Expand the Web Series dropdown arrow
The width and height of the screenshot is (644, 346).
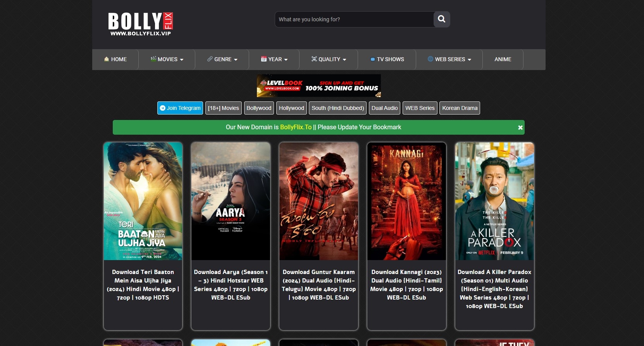click(470, 60)
